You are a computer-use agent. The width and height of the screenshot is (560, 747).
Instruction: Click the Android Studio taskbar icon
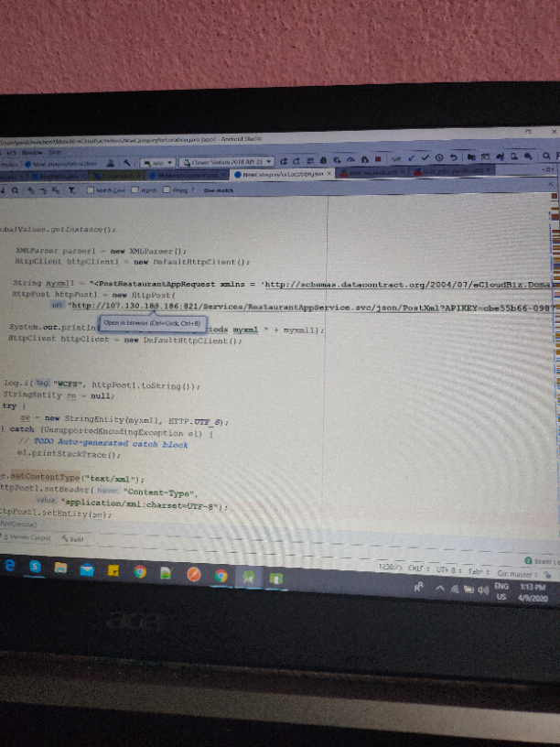pos(247,578)
